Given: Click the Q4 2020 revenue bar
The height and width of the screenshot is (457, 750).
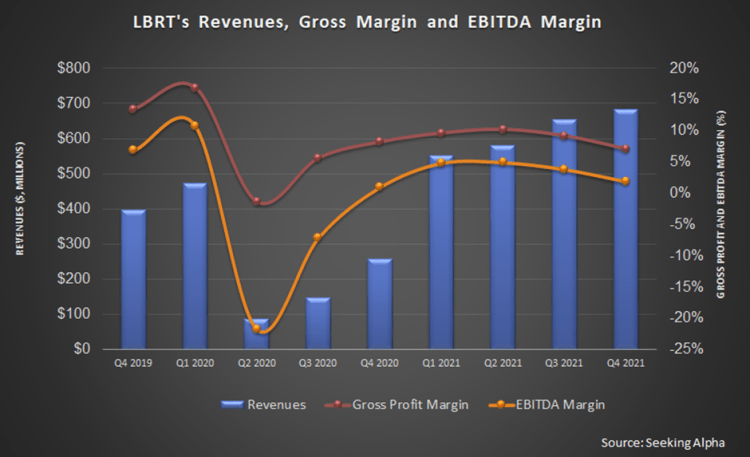Looking at the screenshot, I should [x=379, y=305].
